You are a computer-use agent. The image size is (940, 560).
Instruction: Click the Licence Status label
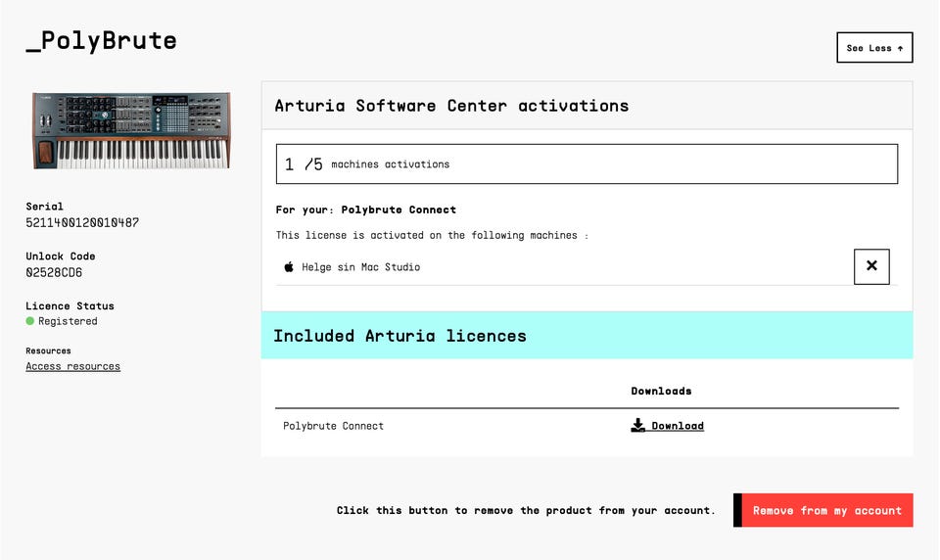(x=70, y=305)
